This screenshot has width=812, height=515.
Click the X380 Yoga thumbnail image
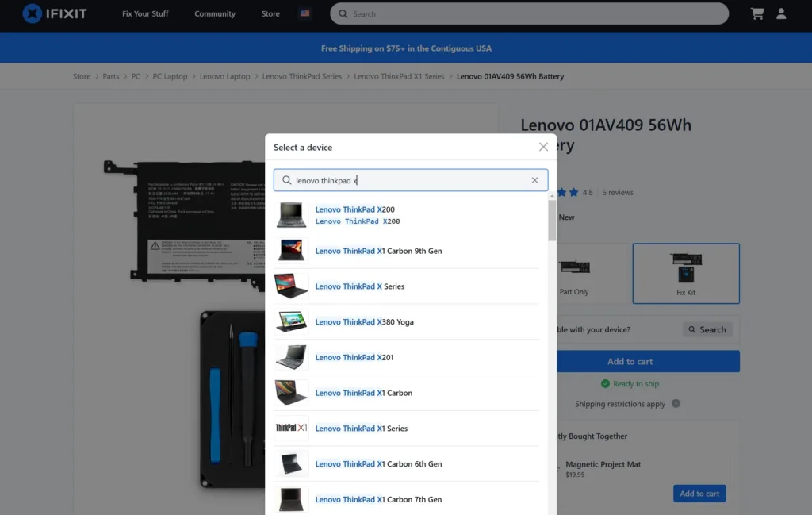pyautogui.click(x=291, y=321)
